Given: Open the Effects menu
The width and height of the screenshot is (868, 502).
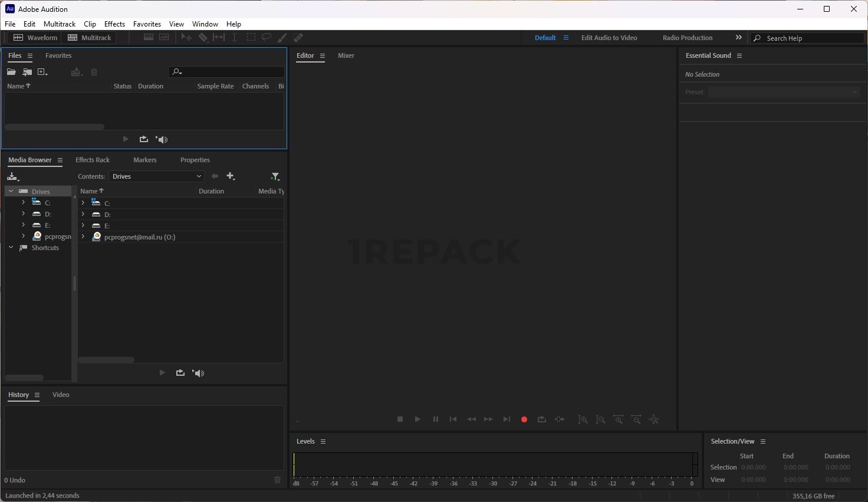Looking at the screenshot, I should pyautogui.click(x=114, y=24).
